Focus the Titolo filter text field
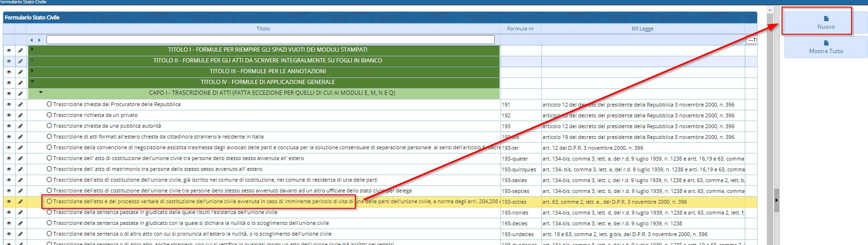 (x=270, y=40)
